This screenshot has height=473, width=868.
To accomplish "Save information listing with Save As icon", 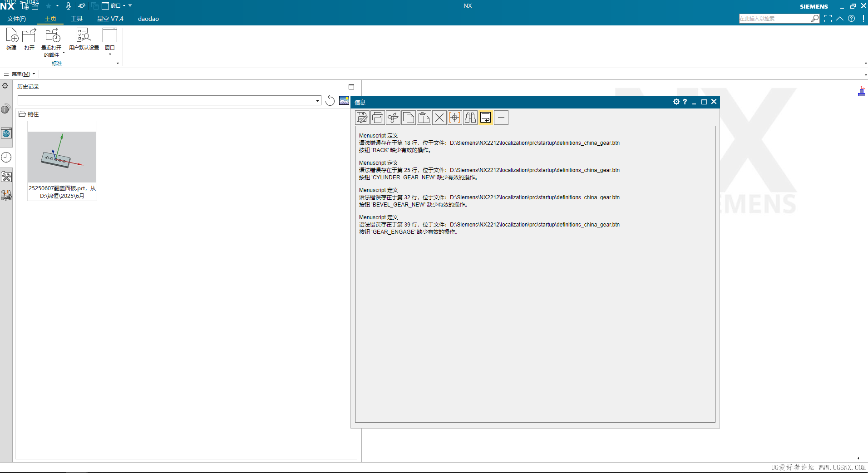I will [362, 118].
